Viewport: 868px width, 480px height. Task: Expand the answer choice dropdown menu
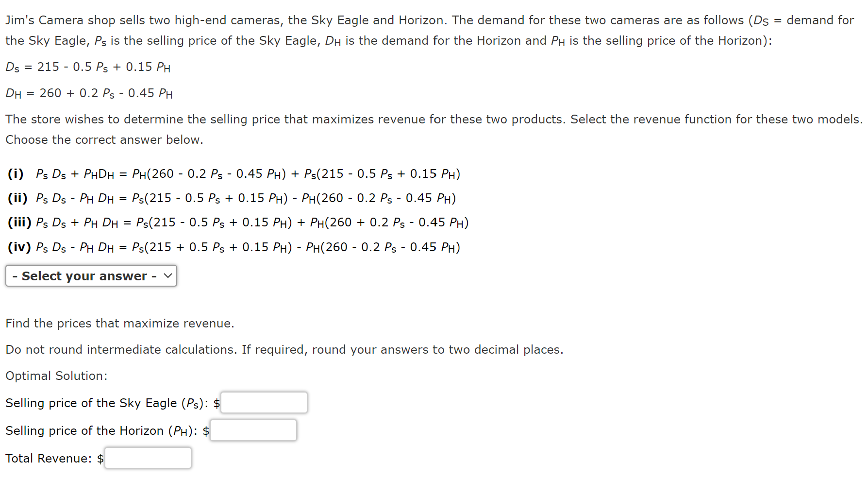[x=91, y=275]
